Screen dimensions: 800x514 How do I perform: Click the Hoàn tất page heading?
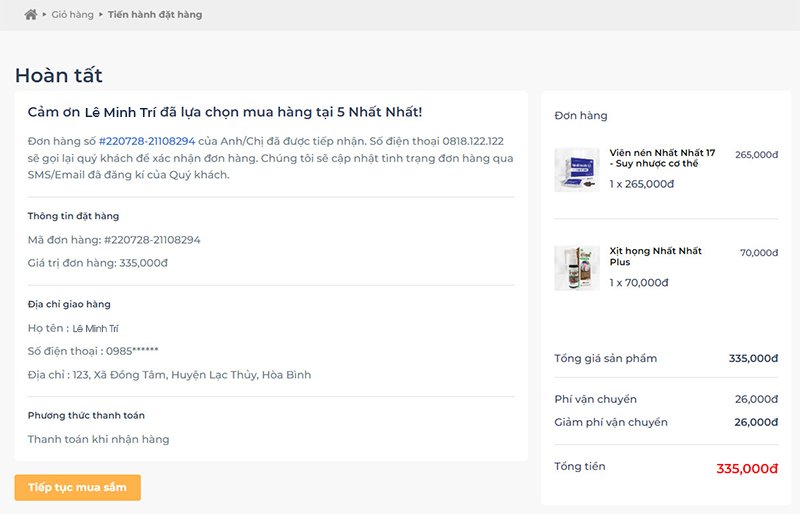click(x=59, y=76)
